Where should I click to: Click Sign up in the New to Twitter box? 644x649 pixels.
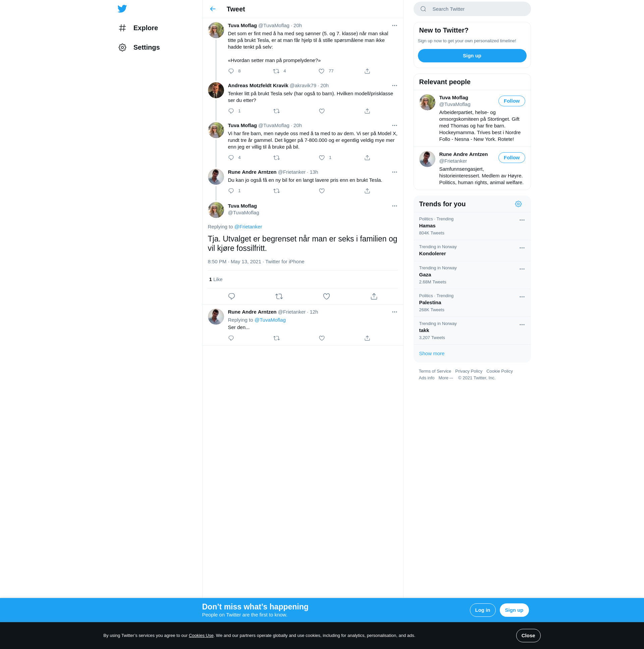(x=472, y=56)
